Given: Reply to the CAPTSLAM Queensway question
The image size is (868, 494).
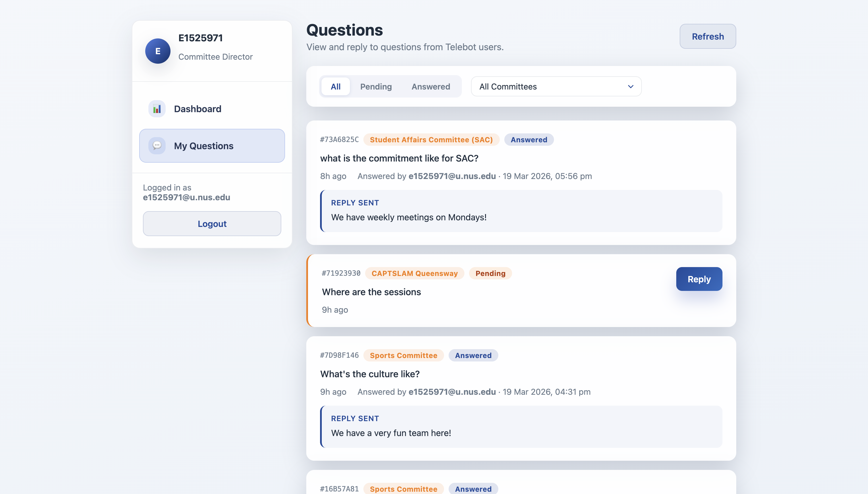Looking at the screenshot, I should pos(699,279).
